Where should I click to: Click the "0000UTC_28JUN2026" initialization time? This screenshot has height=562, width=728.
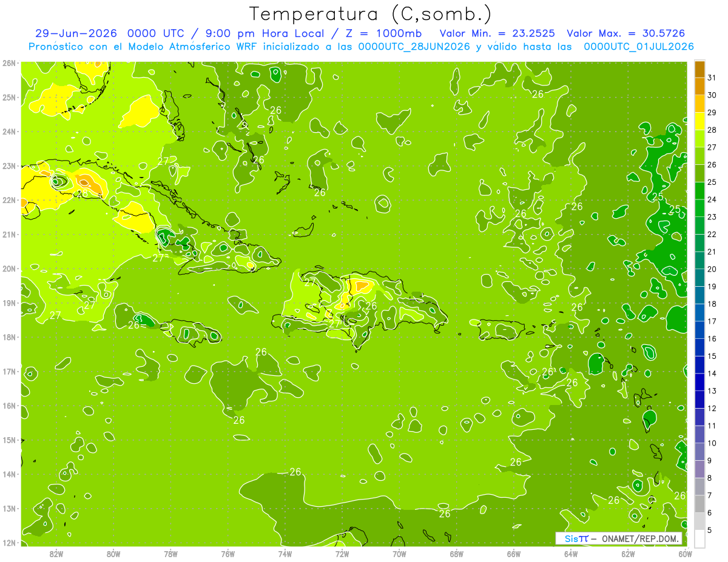[x=414, y=47]
